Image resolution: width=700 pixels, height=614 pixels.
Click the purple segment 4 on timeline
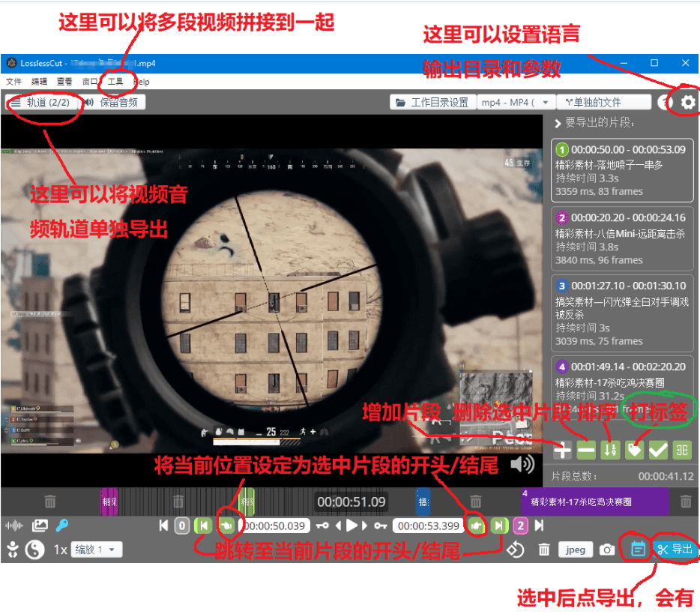click(x=594, y=502)
